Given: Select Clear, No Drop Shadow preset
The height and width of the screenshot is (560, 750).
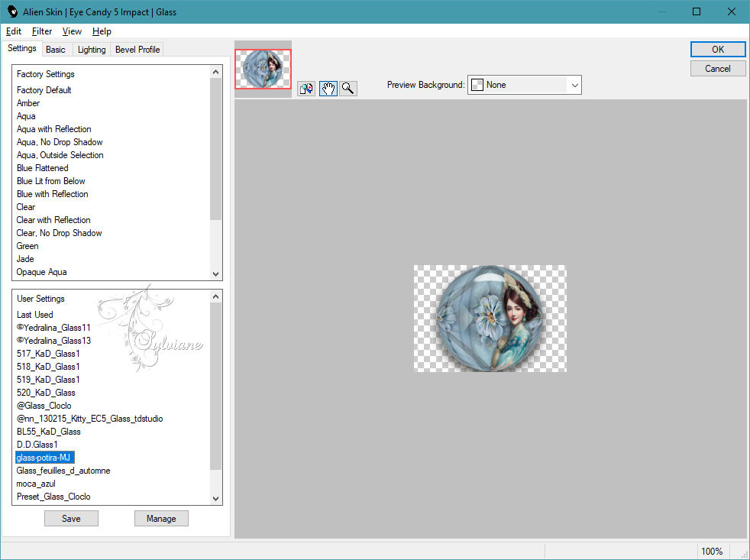Looking at the screenshot, I should (59, 232).
